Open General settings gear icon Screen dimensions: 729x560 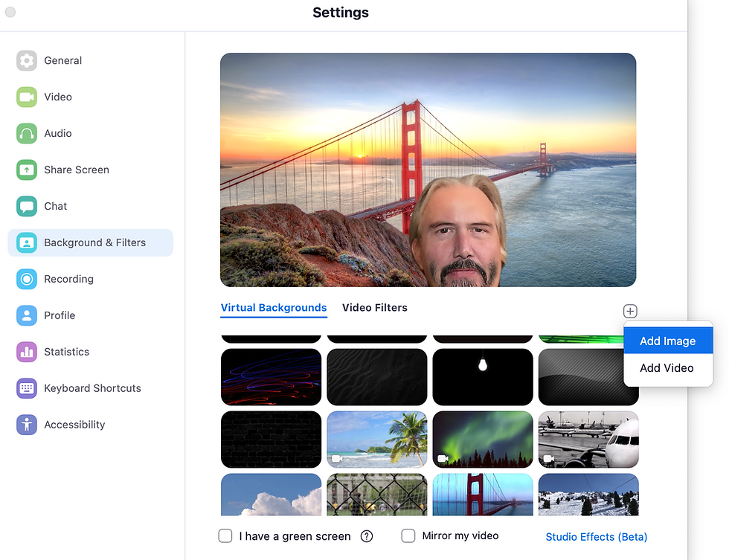tap(27, 60)
